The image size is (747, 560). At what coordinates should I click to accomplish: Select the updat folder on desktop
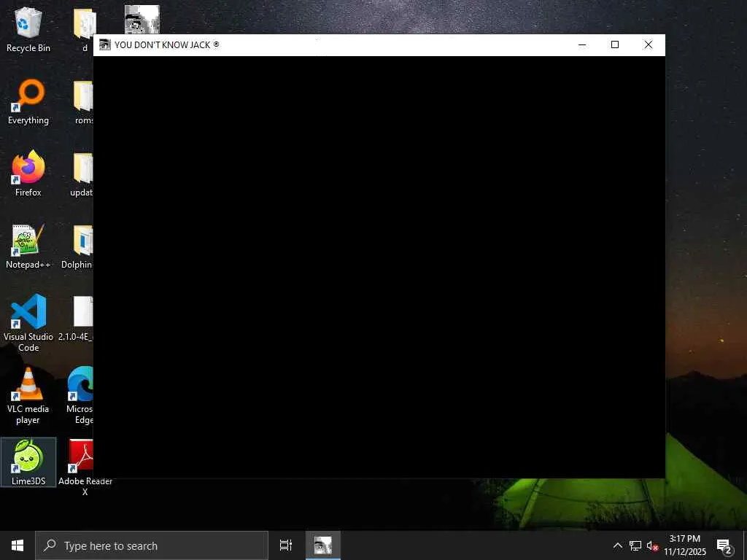82,174
